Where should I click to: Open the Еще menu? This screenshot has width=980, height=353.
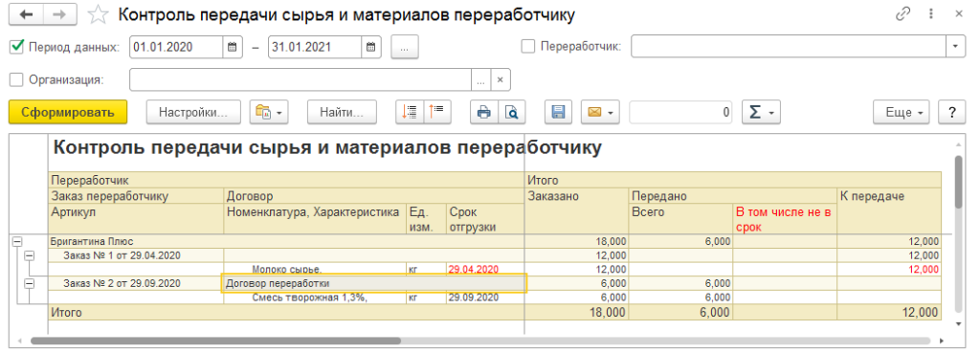click(x=902, y=113)
